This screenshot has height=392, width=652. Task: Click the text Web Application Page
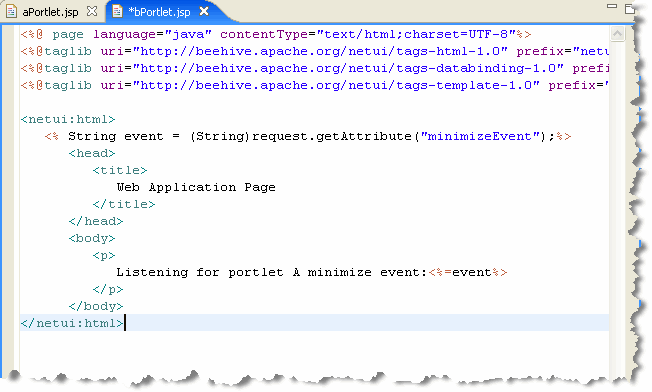[x=196, y=187]
